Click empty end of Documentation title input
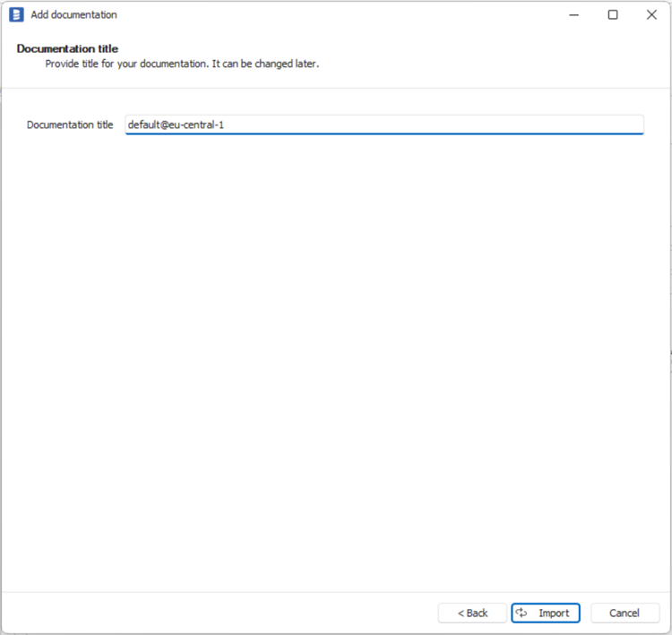 (x=538, y=124)
